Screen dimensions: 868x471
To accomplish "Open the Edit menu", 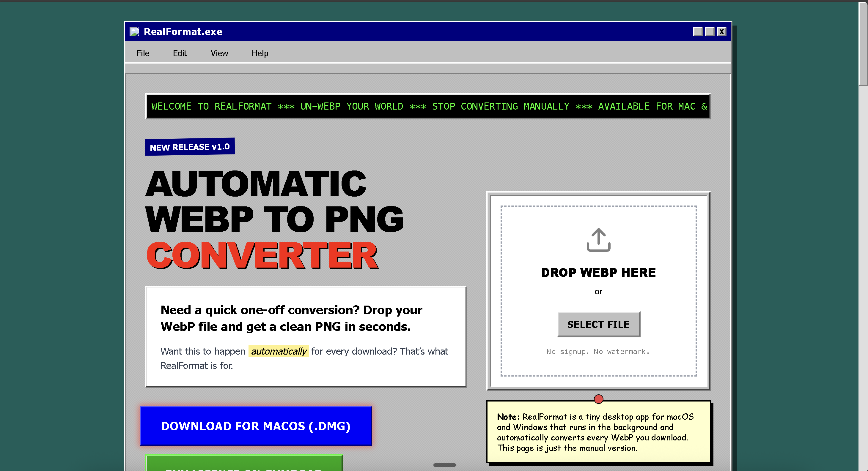I will point(180,53).
